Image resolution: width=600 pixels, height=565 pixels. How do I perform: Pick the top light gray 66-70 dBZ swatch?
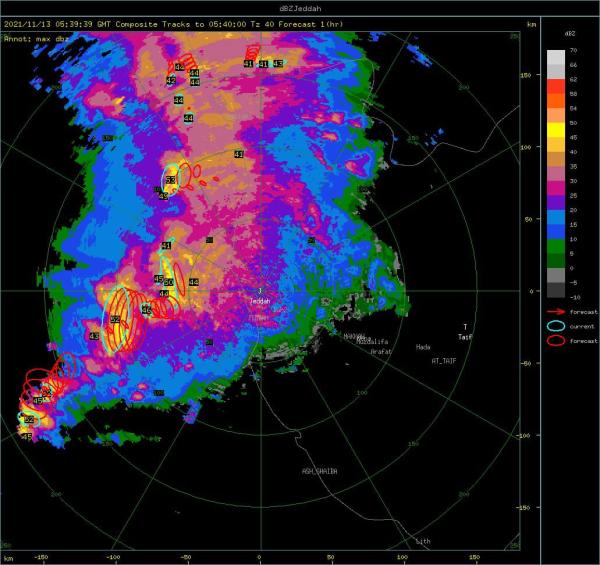pos(556,57)
